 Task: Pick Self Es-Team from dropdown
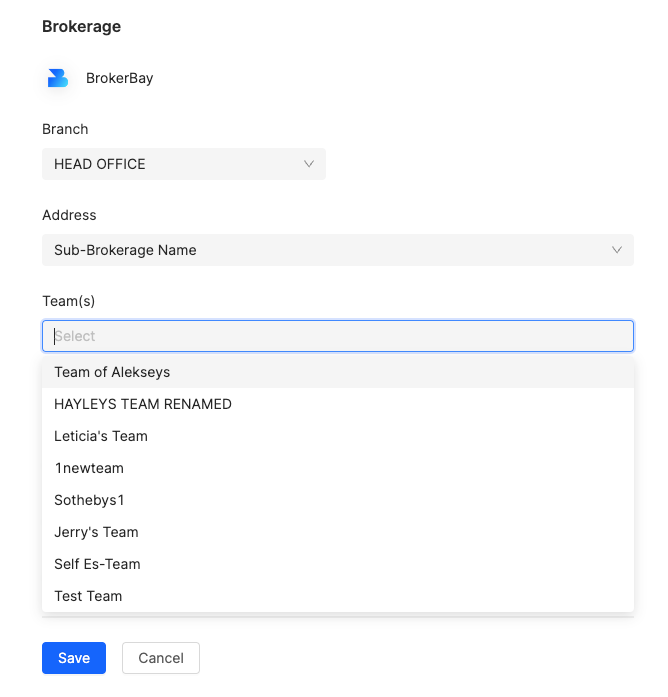[x=338, y=564]
